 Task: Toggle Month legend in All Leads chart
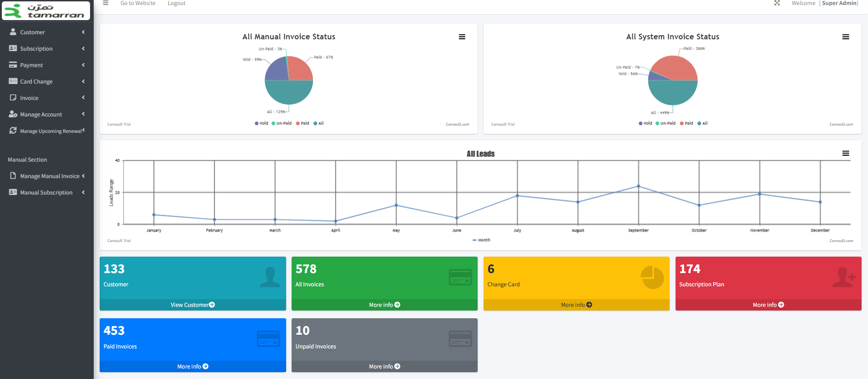pyautogui.click(x=481, y=240)
